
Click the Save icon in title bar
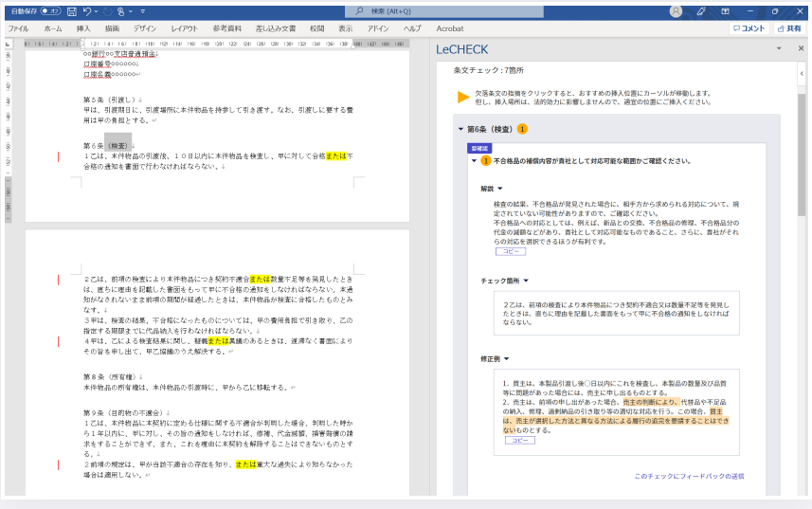[72, 11]
